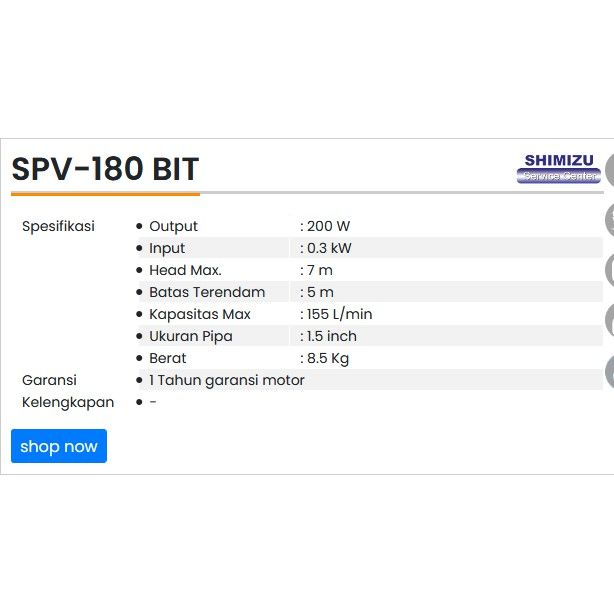This screenshot has width=614, height=614.
Task: Click the gray circle icon beside Head Max row
Action: pyautogui.click(x=609, y=270)
